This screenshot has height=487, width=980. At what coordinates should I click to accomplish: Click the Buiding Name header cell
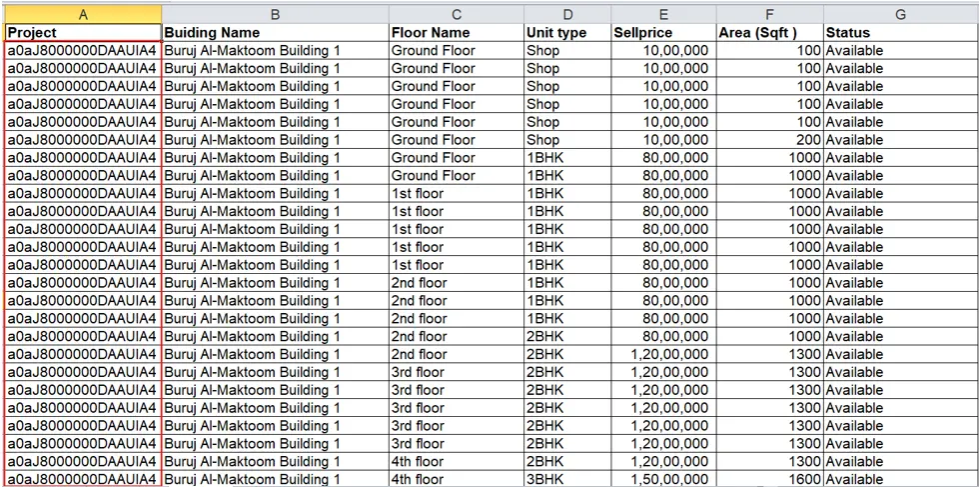(x=275, y=33)
